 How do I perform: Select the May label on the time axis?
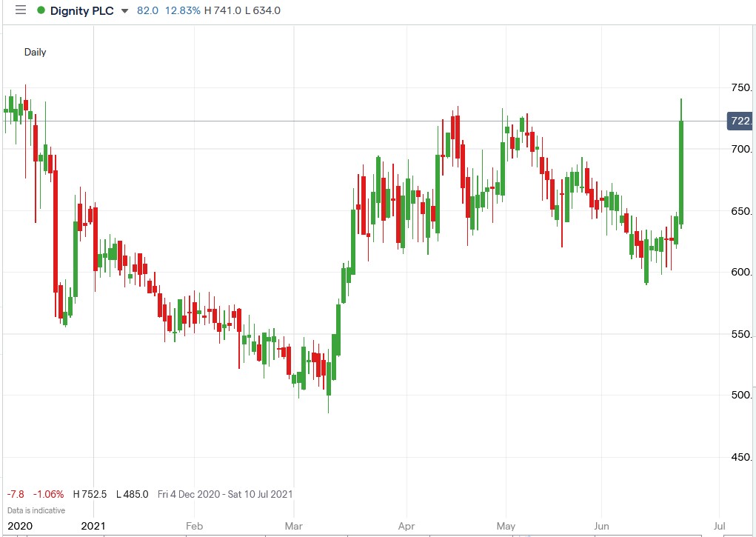point(506,526)
